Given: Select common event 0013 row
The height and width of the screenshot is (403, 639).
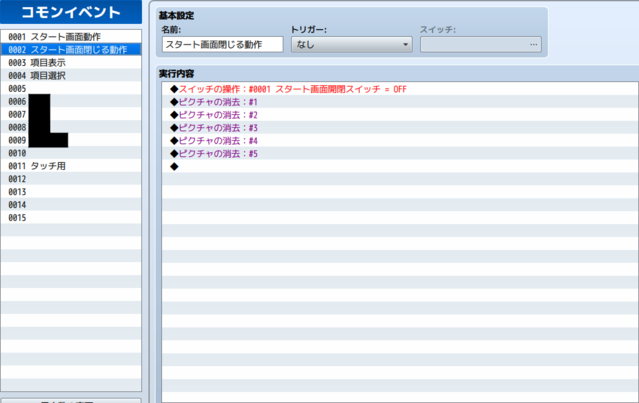Looking at the screenshot, I should pyautogui.click(x=71, y=192).
